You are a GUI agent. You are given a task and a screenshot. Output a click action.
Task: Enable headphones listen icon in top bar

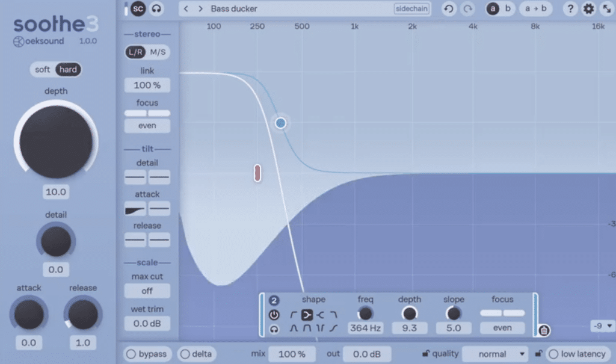[156, 8]
